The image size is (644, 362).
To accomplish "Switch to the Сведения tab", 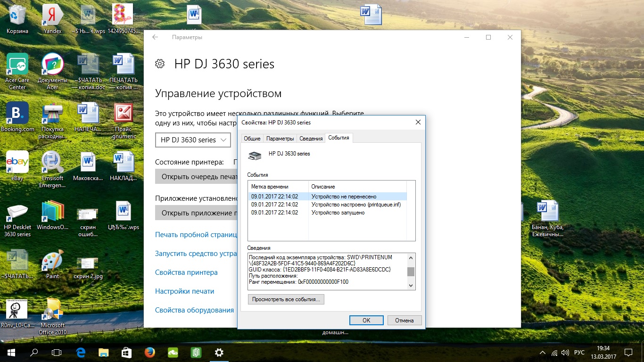I will pos(311,139).
